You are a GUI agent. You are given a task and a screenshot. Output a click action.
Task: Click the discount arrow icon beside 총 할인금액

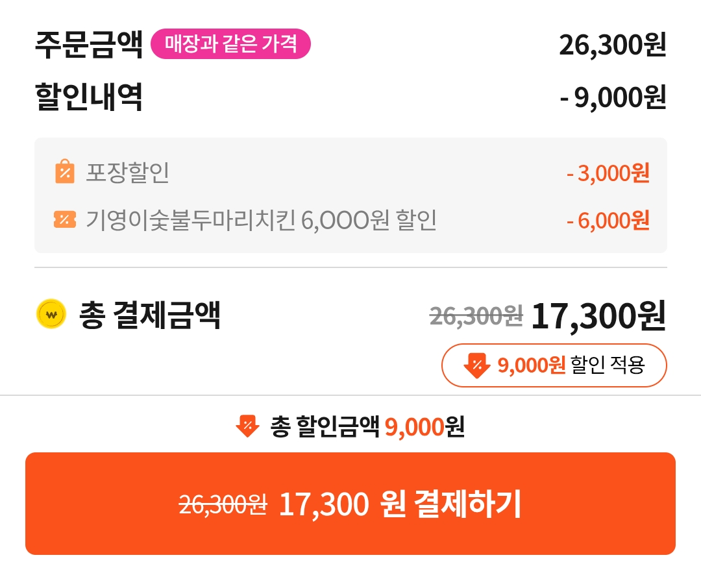point(247,426)
